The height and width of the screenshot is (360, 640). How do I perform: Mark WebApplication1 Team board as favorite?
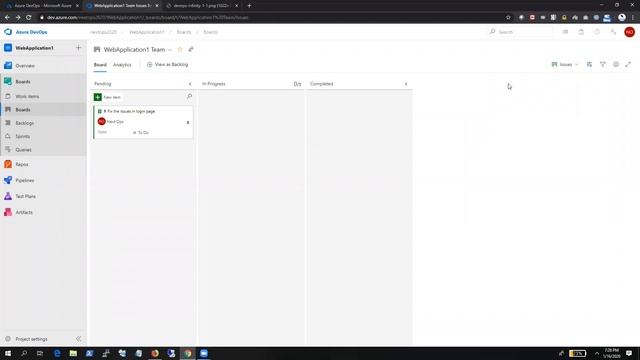click(x=180, y=49)
